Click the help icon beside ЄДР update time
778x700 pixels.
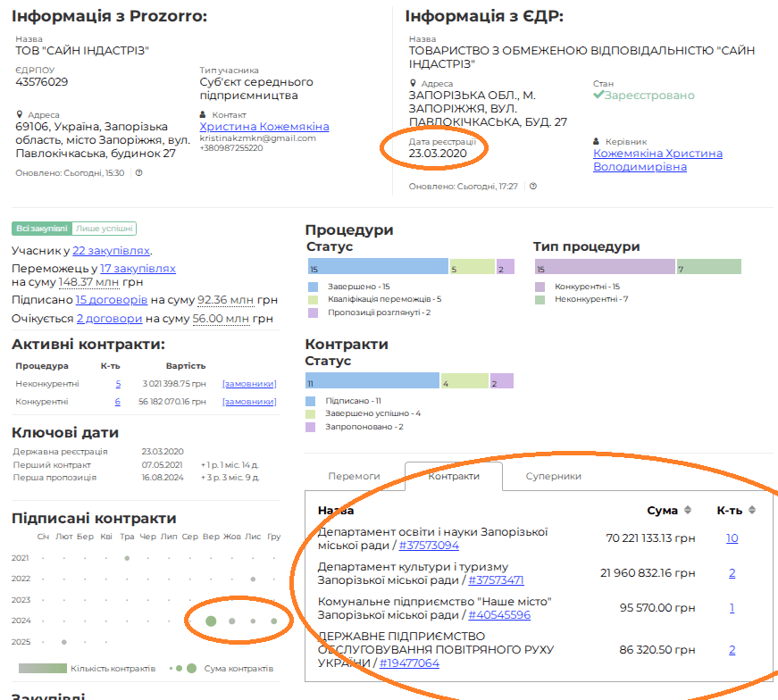point(533,187)
